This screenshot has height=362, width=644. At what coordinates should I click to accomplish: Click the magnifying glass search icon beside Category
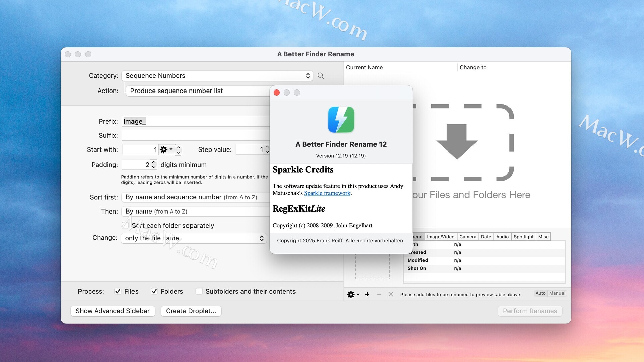click(321, 76)
